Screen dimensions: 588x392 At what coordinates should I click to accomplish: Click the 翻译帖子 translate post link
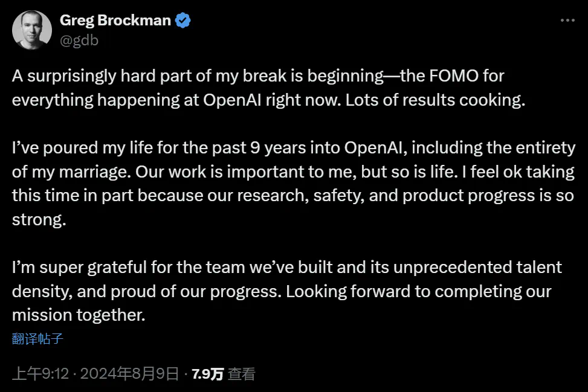click(x=37, y=338)
